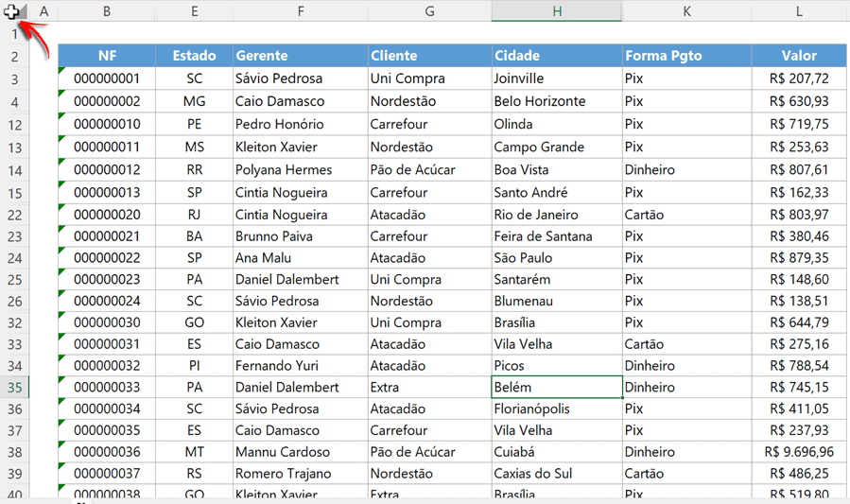
Task: Select column G header
Action: click(429, 10)
